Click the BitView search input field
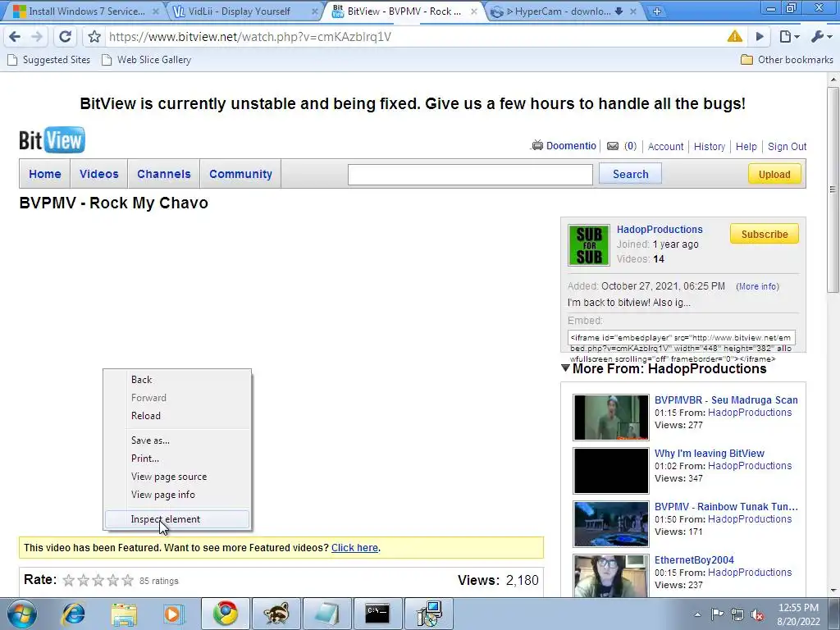The image size is (840, 630). pyautogui.click(x=470, y=175)
